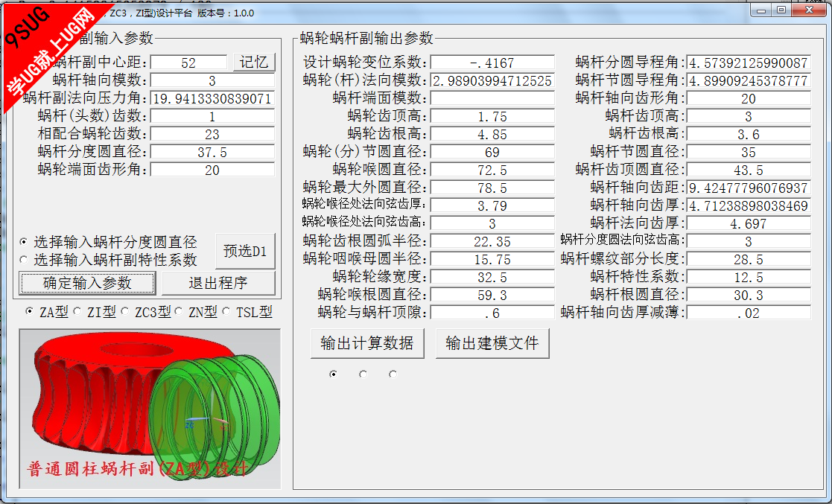Select the middle unlabeled radio button below output buttons
This screenshot has width=832, height=504.
363,374
